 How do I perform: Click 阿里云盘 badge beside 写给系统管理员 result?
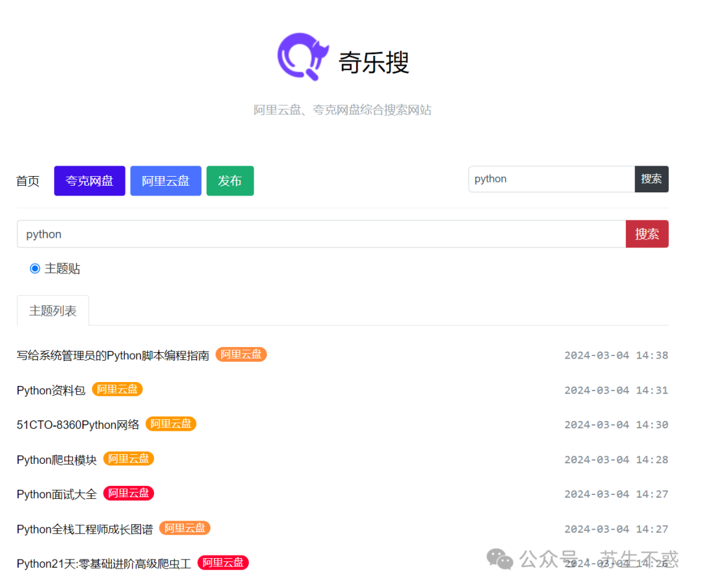[241, 354]
